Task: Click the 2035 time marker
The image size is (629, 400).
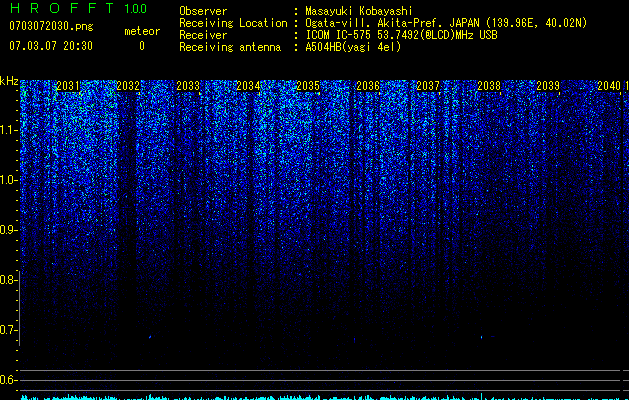Action: pyautogui.click(x=308, y=86)
